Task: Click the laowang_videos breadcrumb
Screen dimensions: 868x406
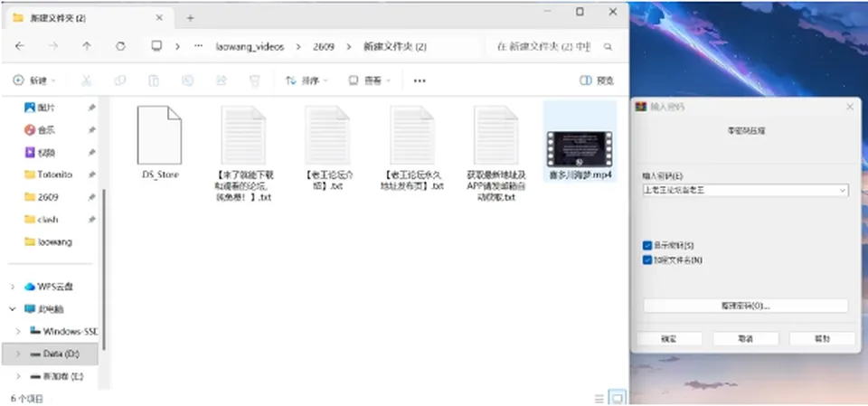Action: point(250,47)
